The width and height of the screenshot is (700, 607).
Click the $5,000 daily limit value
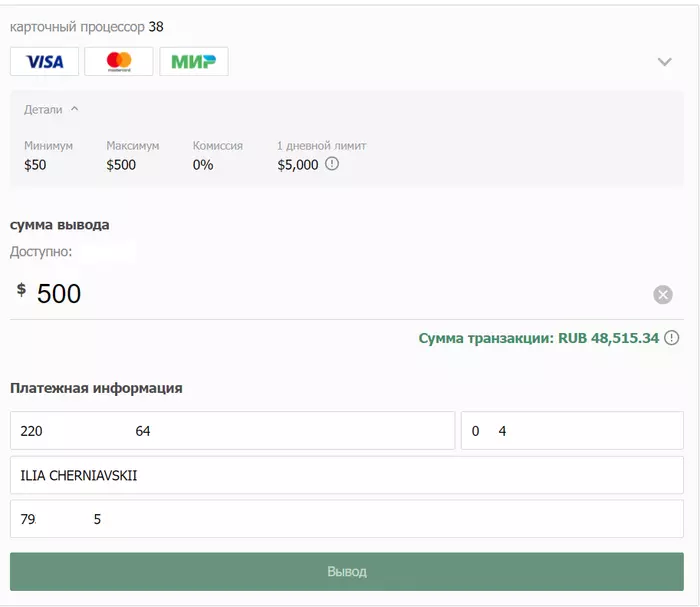click(298, 165)
